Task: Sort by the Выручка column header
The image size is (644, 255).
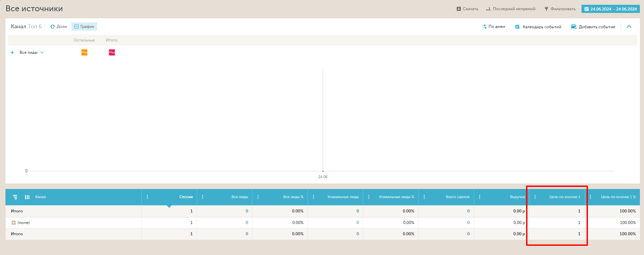Action: point(517,197)
